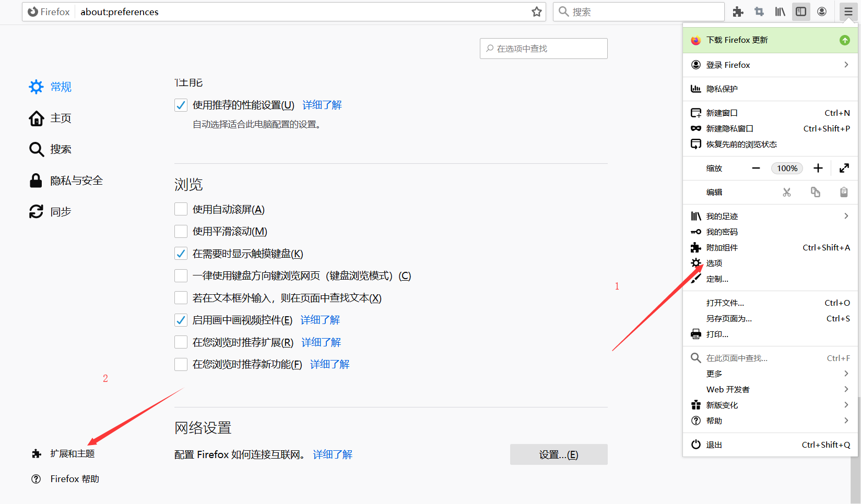The height and width of the screenshot is (504, 861).
Task: Click 详细了解 next to performance settings
Action: (x=322, y=105)
